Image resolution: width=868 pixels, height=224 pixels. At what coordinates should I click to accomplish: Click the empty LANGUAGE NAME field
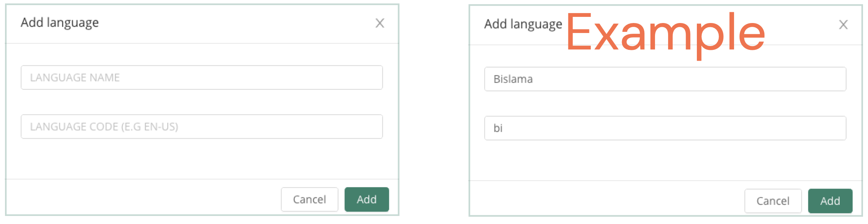[201, 77]
